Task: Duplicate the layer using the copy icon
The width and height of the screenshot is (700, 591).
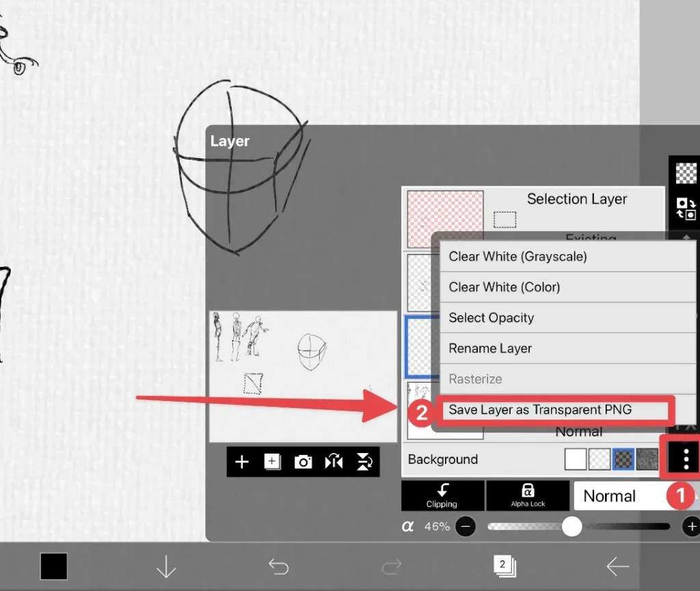Action: (272, 462)
